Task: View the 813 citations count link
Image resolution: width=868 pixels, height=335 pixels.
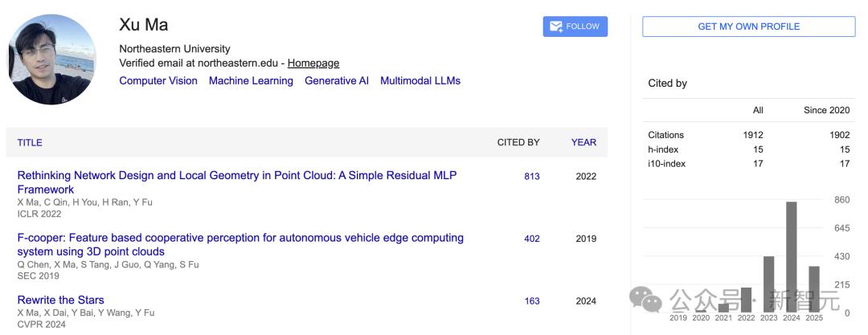Action: [532, 176]
